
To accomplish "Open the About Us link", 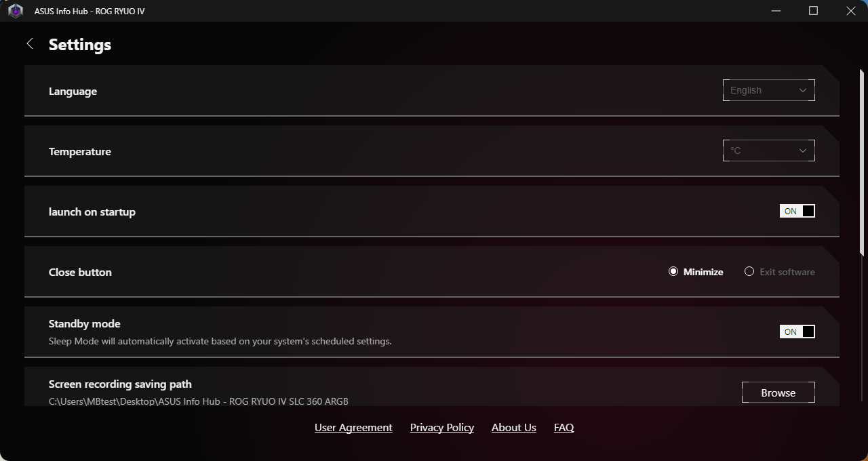I will 514,428.
